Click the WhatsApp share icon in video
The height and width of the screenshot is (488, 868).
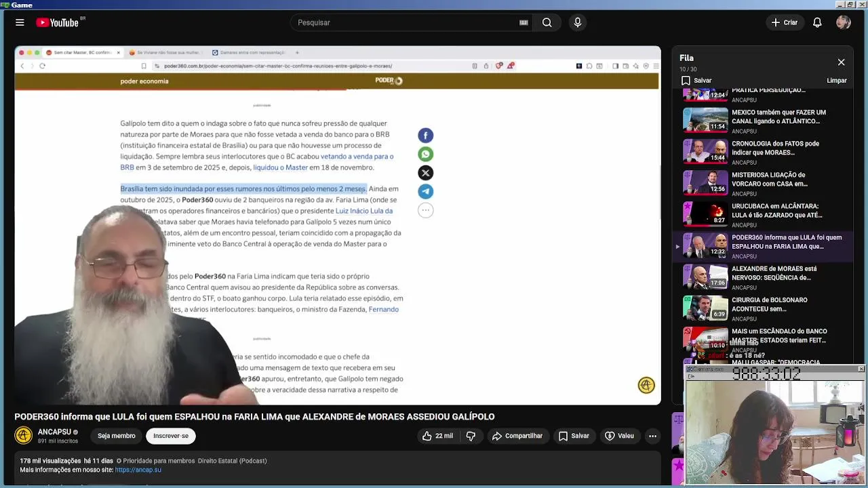pyautogui.click(x=425, y=154)
